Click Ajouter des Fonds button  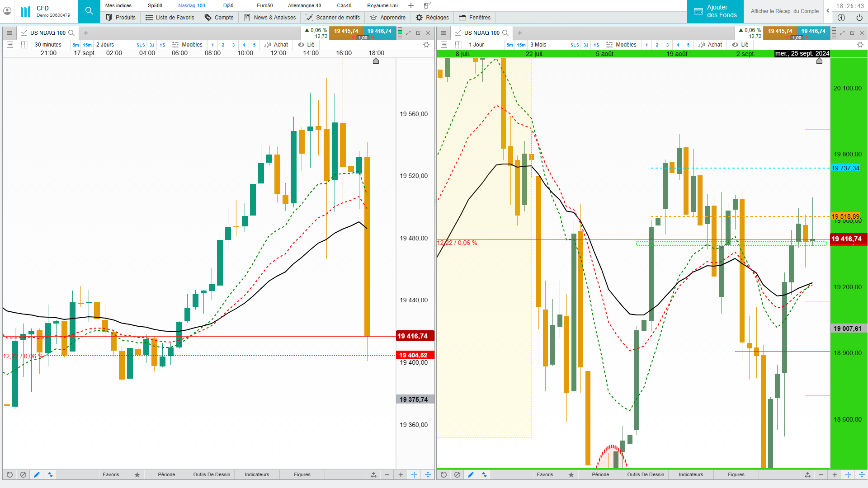point(715,11)
